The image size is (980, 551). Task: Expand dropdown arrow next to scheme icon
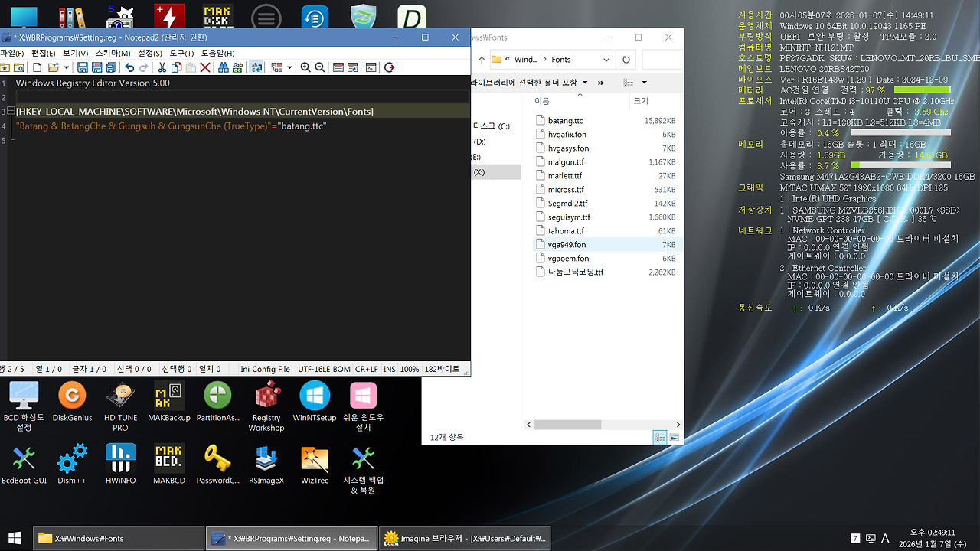tap(289, 67)
